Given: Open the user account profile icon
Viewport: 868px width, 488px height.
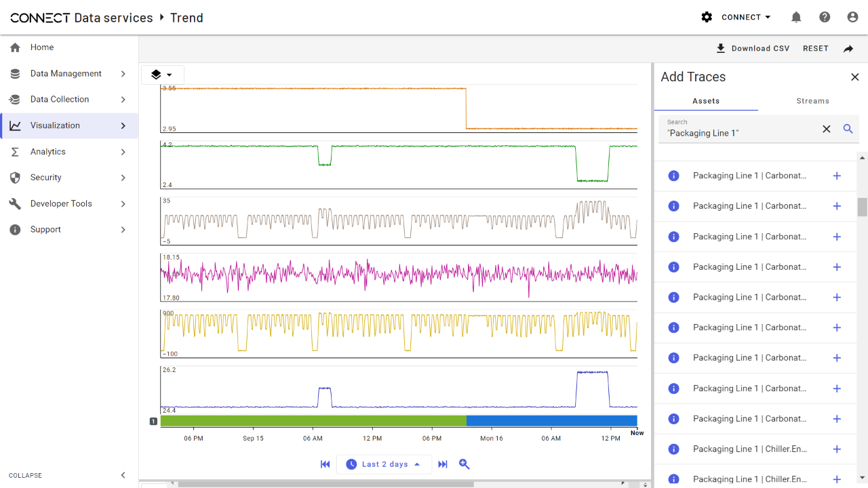Looking at the screenshot, I should pyautogui.click(x=852, y=18).
